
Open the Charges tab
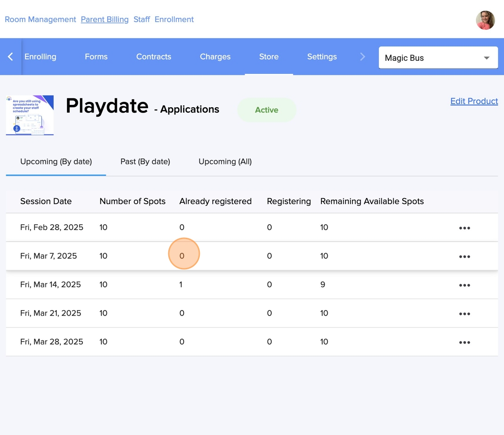click(215, 57)
